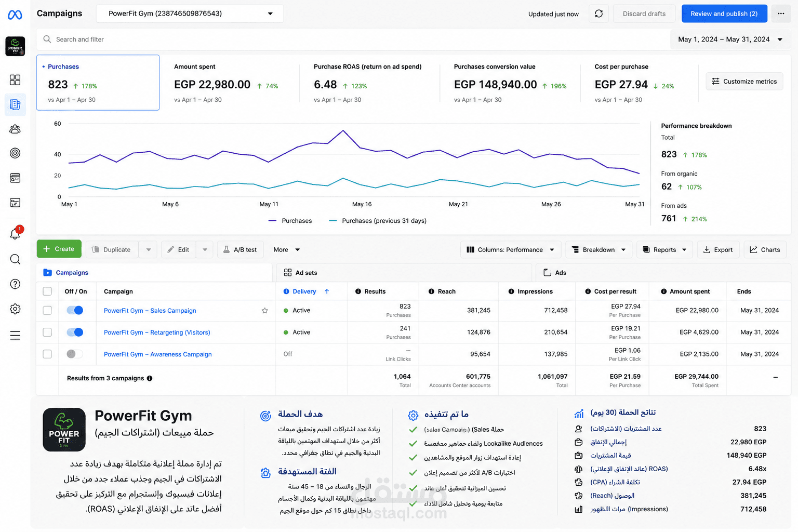Click the sidebar magnifier search icon

pos(15,259)
